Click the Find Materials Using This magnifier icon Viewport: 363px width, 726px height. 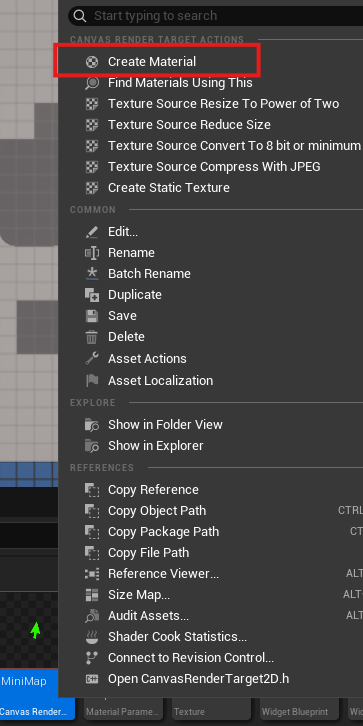click(x=92, y=83)
